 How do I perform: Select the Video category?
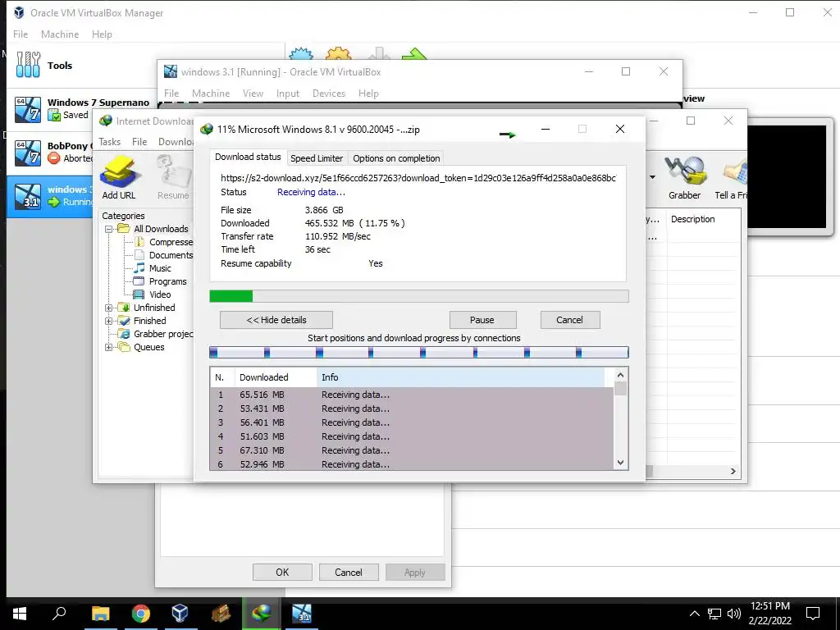pos(153,294)
